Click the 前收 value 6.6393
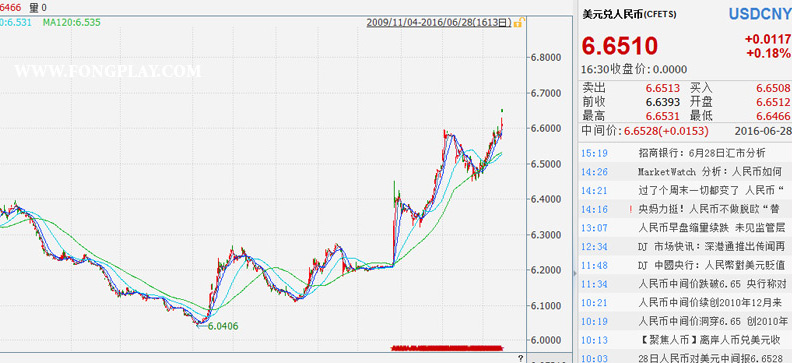This screenshot has height=363, width=792. click(x=663, y=102)
